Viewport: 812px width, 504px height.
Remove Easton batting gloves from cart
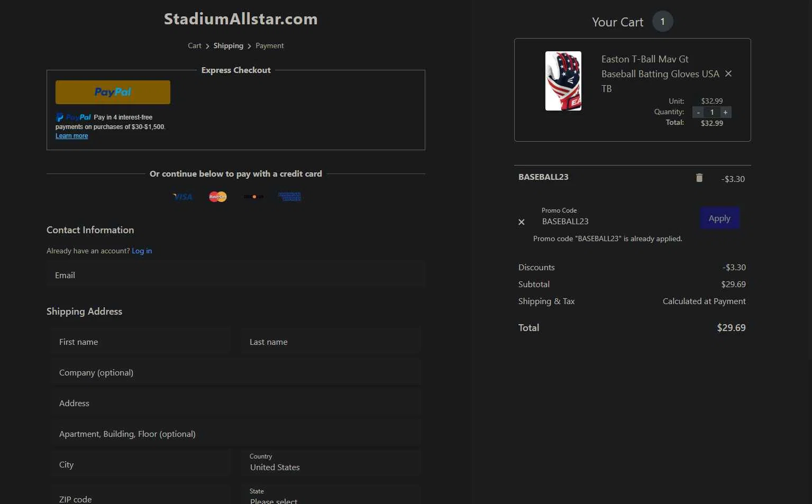(x=728, y=74)
